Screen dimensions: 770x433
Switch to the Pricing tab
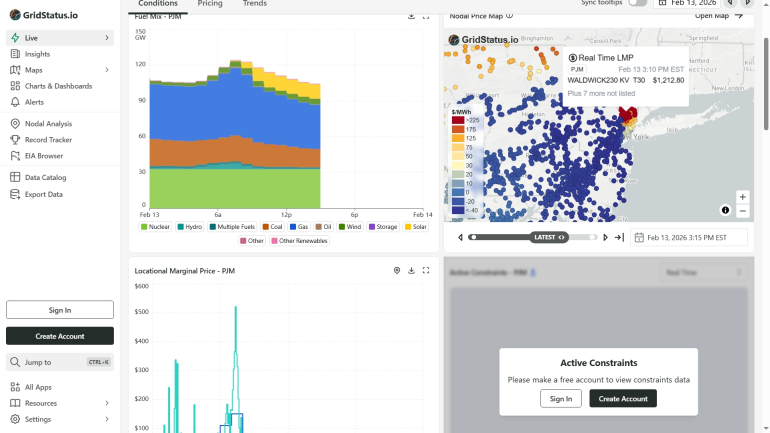[x=210, y=4]
